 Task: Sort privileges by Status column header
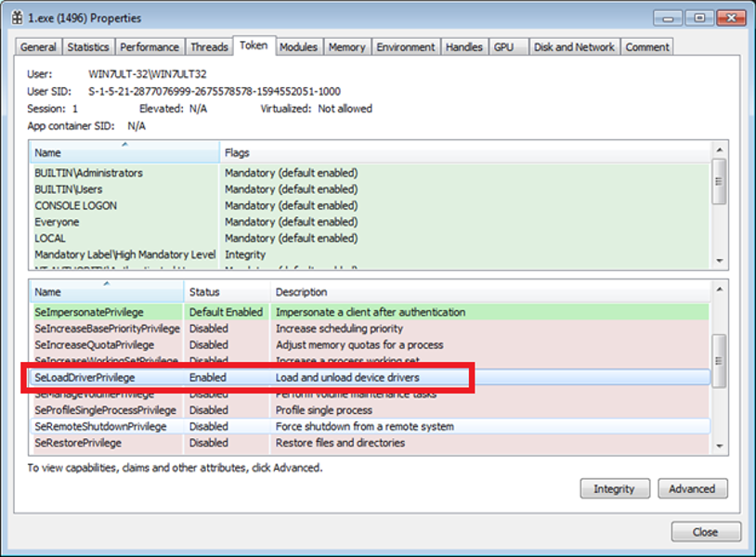pyautogui.click(x=228, y=291)
